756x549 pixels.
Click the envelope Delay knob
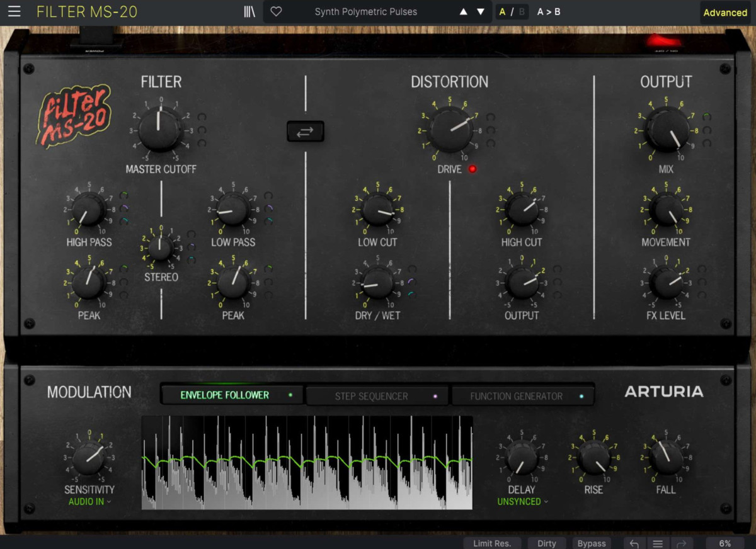point(522,458)
